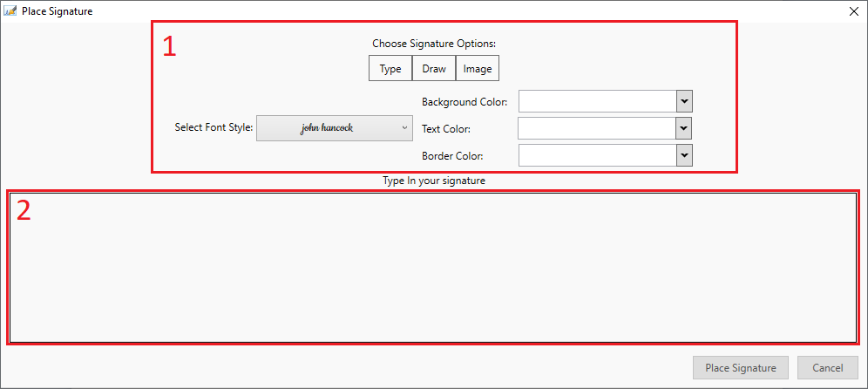Click the Text Color selection field
The width and height of the screenshot is (868, 389).
(597, 128)
